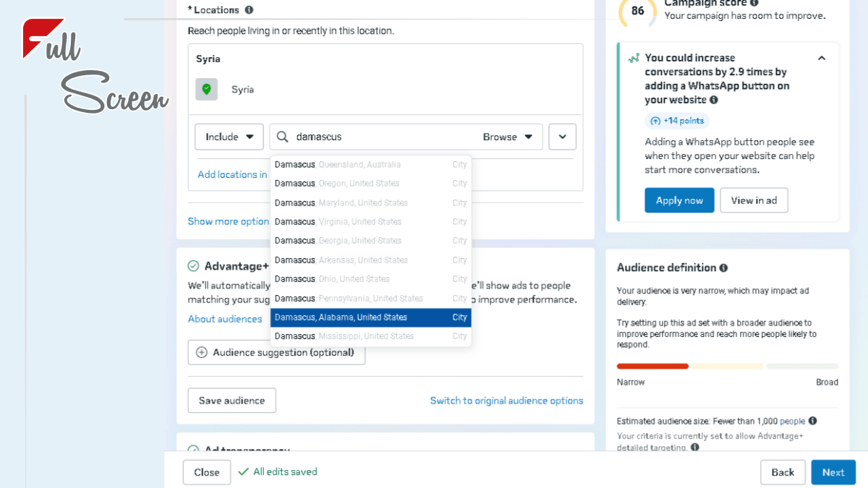Click into the damascus location search field
Screen dimensions: 868x488
[x=383, y=137]
